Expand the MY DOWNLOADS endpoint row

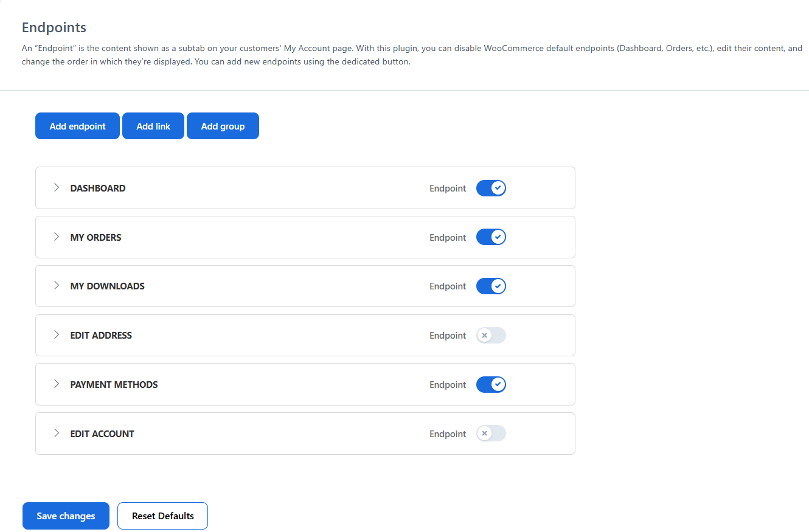tap(56, 286)
